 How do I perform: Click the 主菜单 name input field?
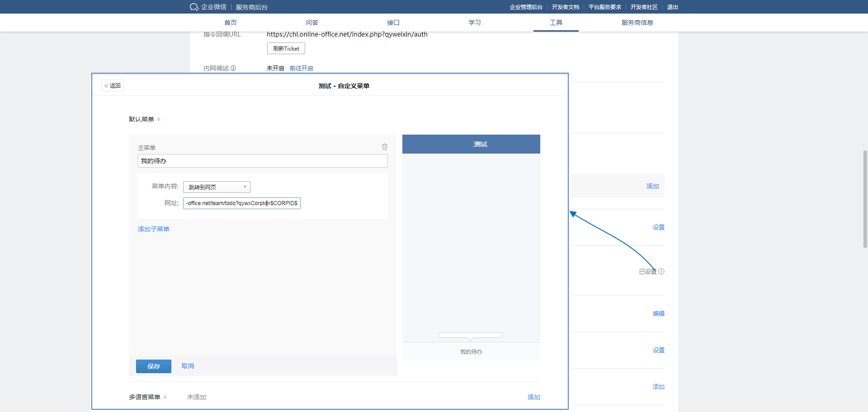pos(263,161)
